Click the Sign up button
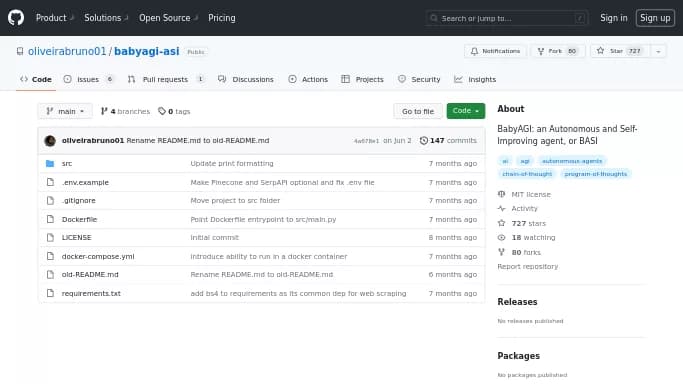 655,18
